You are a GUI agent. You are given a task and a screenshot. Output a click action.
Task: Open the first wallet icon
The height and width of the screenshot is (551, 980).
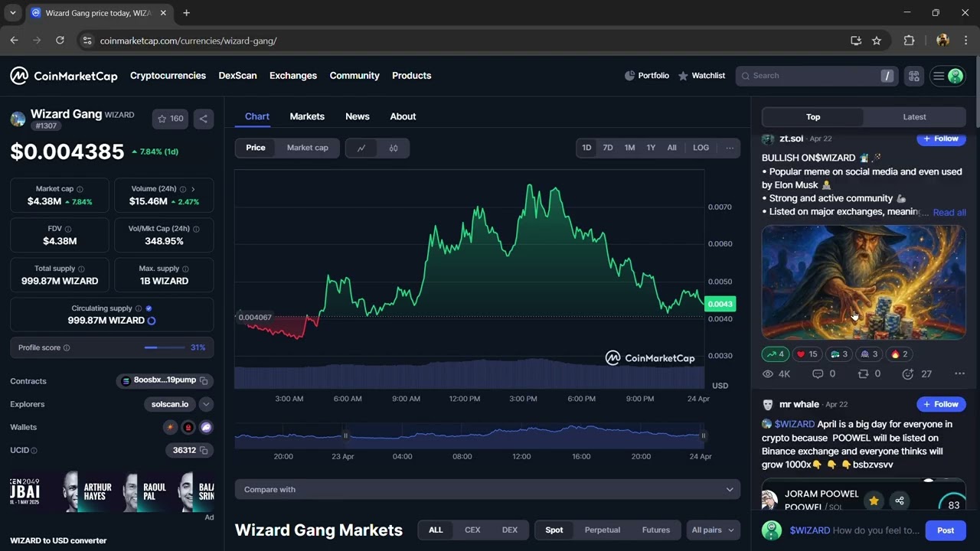click(170, 427)
